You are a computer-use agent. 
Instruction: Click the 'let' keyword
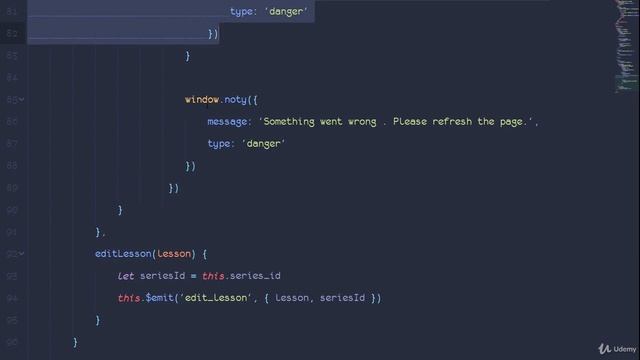pyautogui.click(x=126, y=276)
